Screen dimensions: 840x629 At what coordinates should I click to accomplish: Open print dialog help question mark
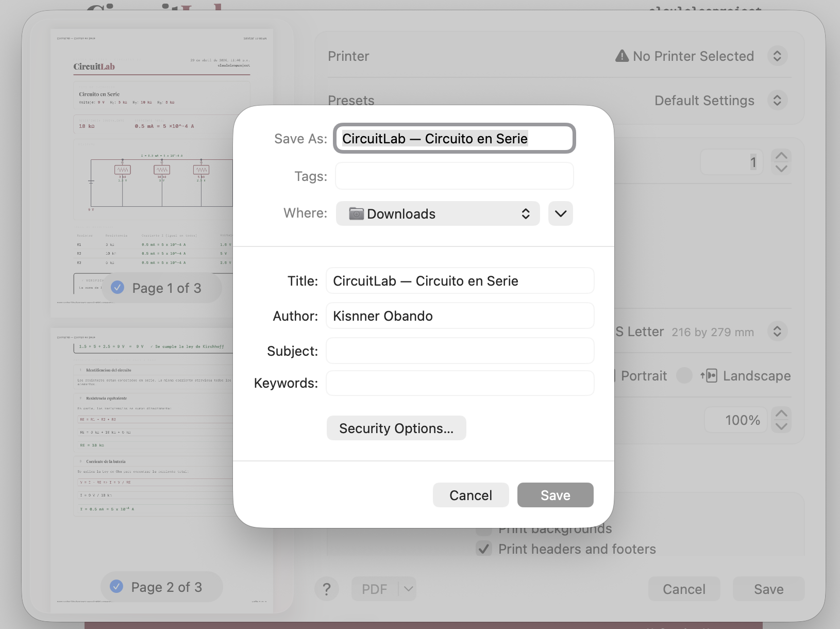327,589
